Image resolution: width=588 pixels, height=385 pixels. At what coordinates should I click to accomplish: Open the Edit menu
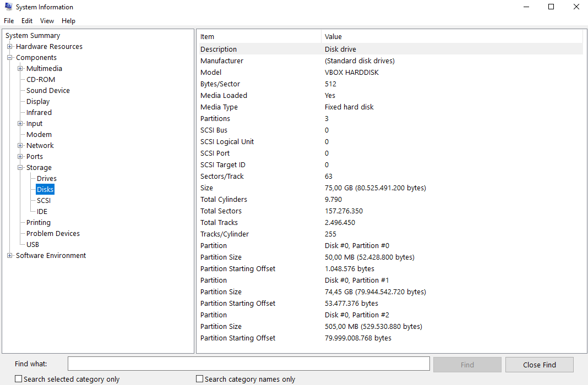coord(26,20)
